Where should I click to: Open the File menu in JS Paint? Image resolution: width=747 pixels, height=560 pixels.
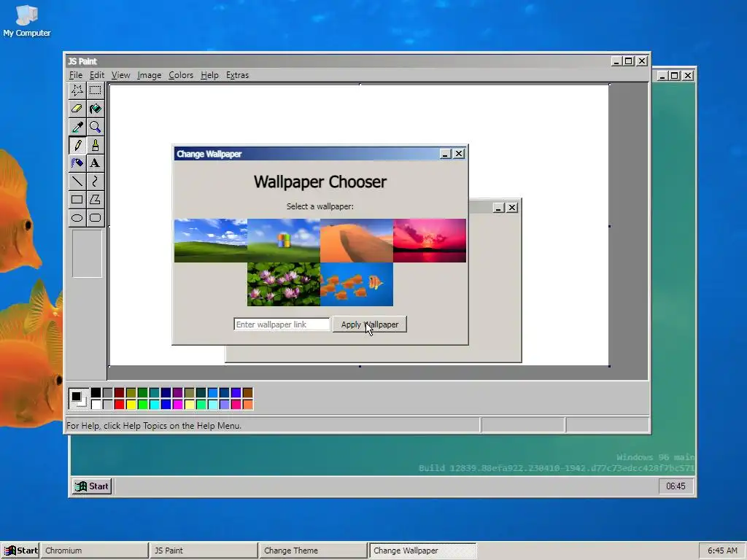pyautogui.click(x=75, y=75)
